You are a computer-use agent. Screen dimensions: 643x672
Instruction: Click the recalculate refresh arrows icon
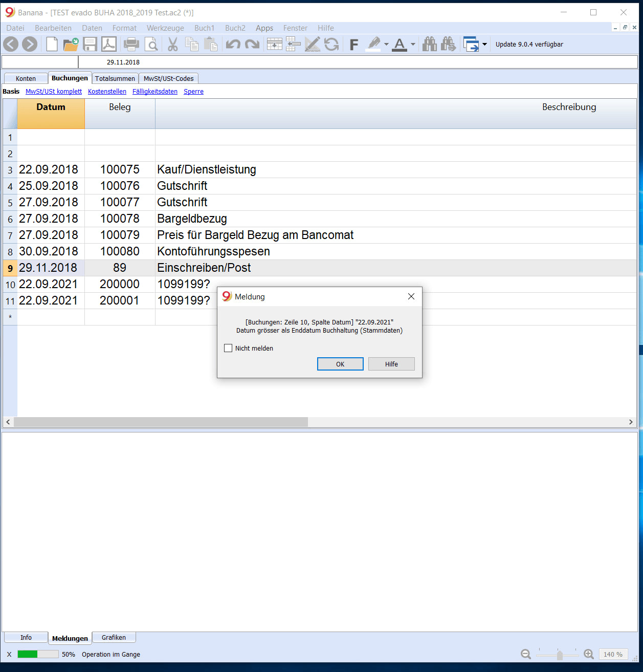tap(331, 45)
